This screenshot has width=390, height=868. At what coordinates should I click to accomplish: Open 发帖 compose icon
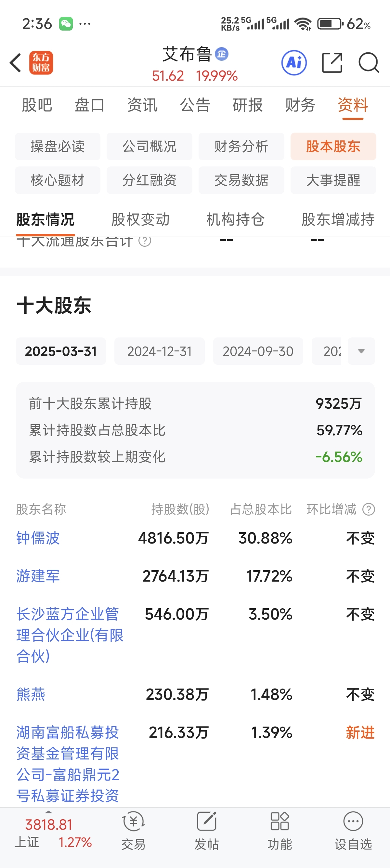click(206, 831)
